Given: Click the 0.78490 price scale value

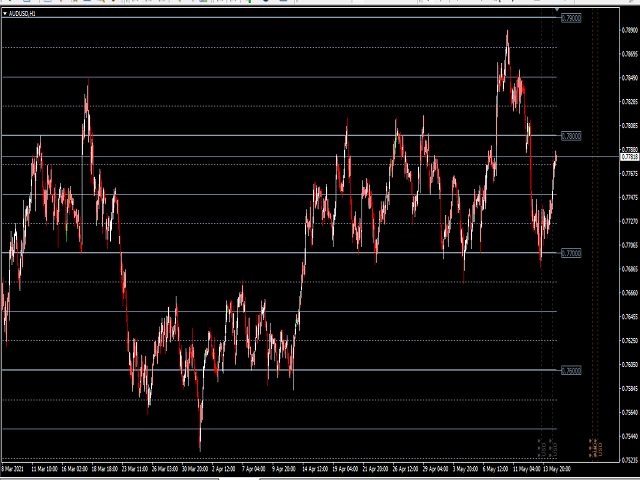Looking at the screenshot, I should 629,78.
